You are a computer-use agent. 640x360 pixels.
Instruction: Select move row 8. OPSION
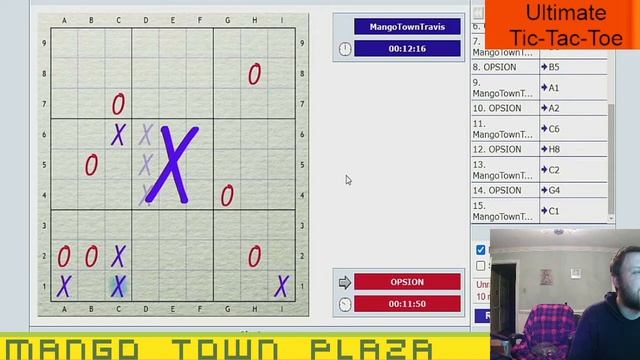pyautogui.click(x=539, y=67)
